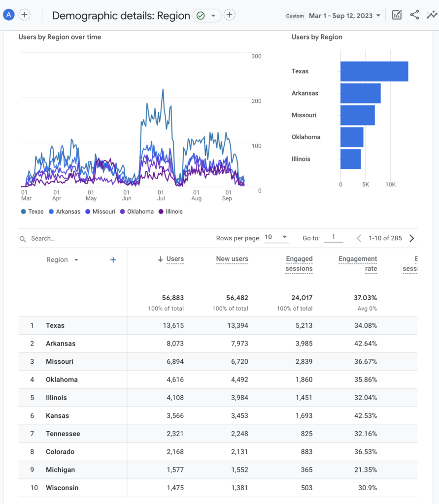This screenshot has width=439, height=504.
Task: Click the share report icon
Action: 414,15
